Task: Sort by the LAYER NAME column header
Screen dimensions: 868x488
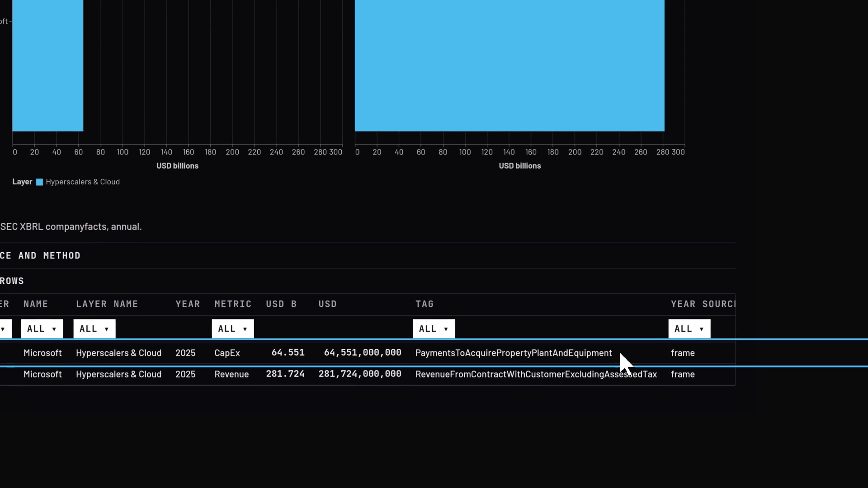Action: pos(107,304)
